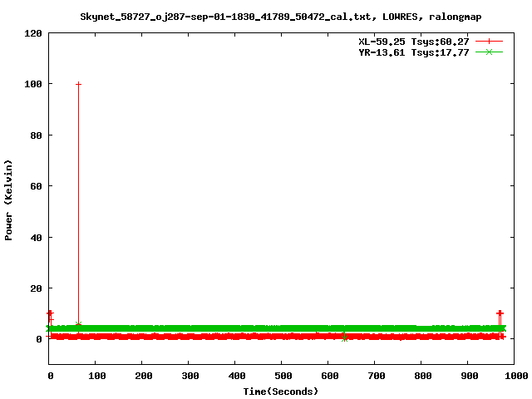This screenshot has width=532, height=399.
Task: Click the red spike peak marker at 100 Kelvin
Action: pos(78,84)
